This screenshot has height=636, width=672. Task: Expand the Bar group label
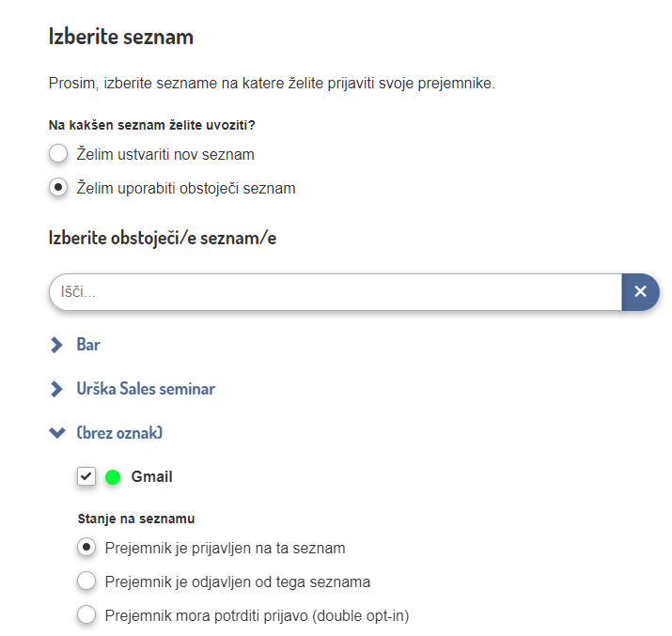(x=88, y=345)
